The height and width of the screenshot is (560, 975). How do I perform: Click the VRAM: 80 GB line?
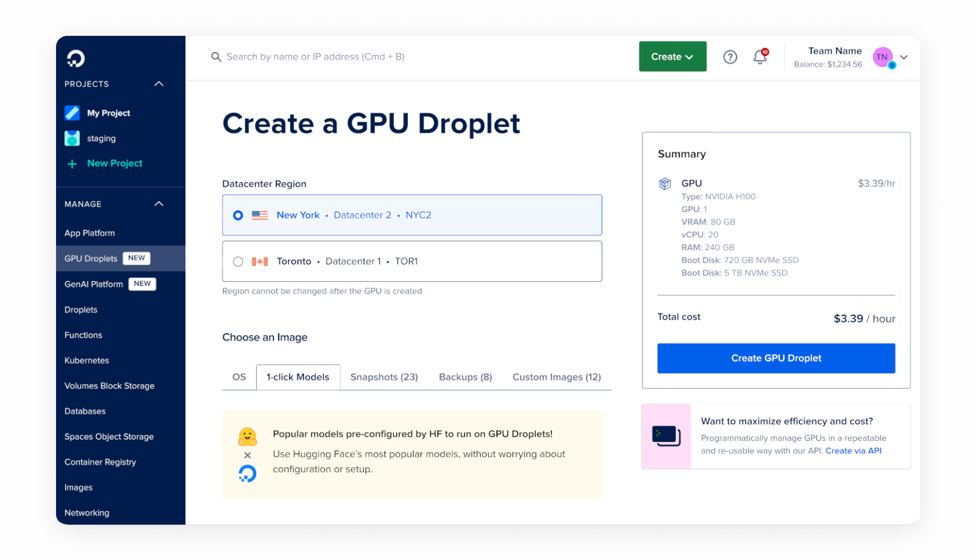pyautogui.click(x=708, y=222)
